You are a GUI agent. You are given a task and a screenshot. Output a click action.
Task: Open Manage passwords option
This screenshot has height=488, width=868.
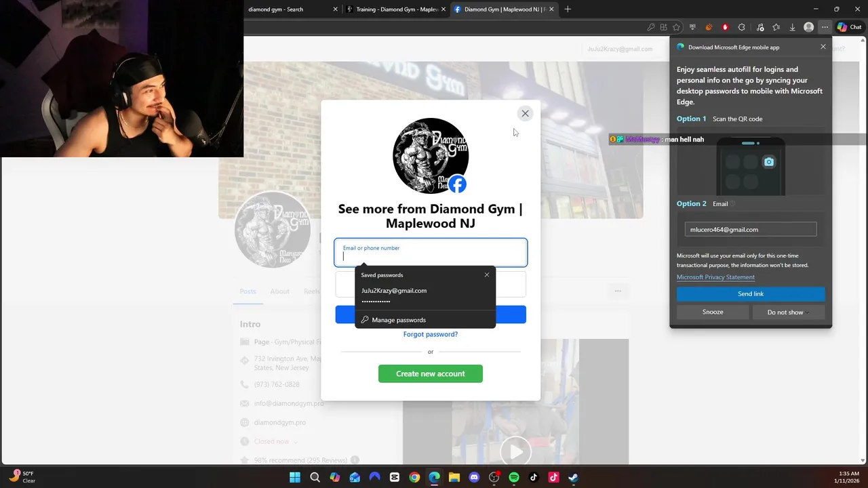pos(425,320)
